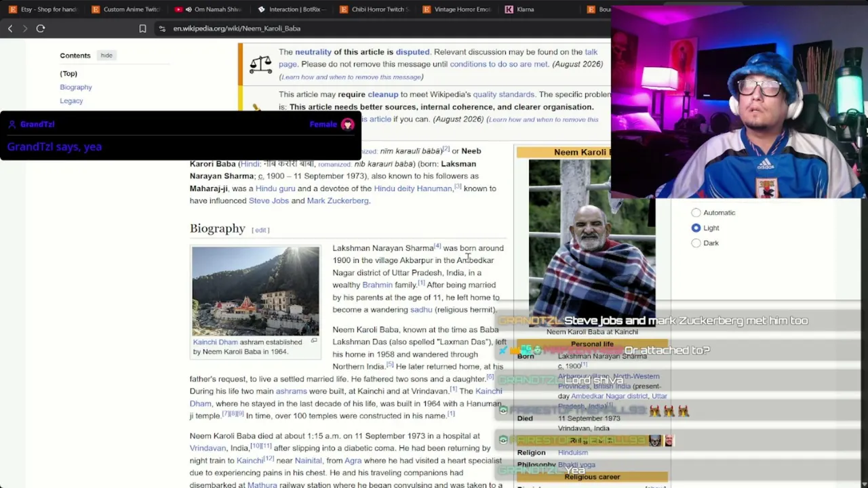868x488 pixels.
Task: Open the Interaction | BotRix tab
Action: 292,9
